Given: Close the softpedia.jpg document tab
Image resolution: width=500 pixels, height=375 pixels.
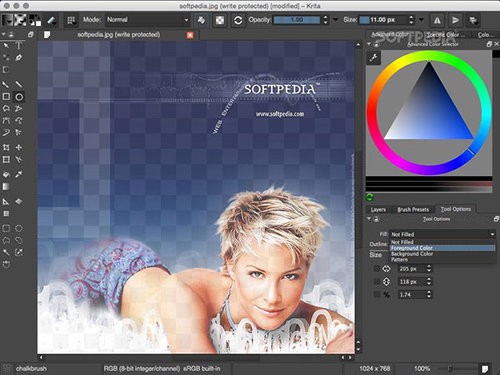Looking at the screenshot, I should coord(190,35).
